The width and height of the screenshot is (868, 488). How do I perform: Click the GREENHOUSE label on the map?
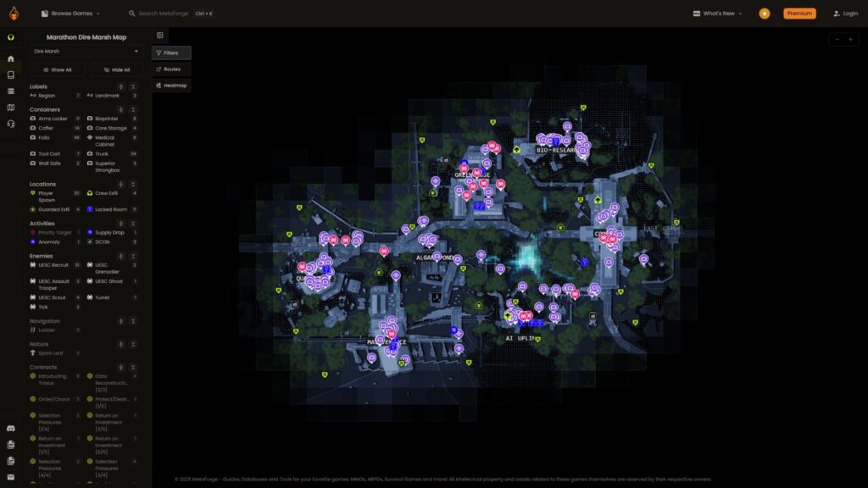(x=471, y=175)
